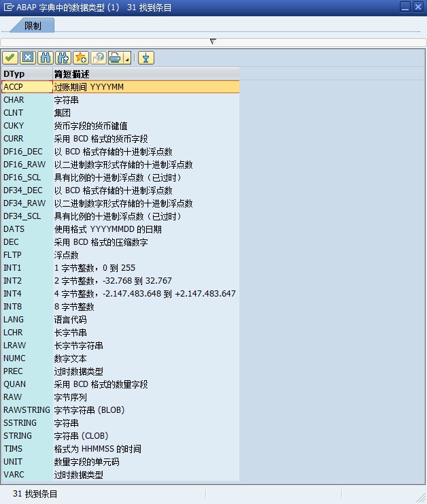Close the ABAP data type dialog
The image size is (427, 504).
pos(417,7)
